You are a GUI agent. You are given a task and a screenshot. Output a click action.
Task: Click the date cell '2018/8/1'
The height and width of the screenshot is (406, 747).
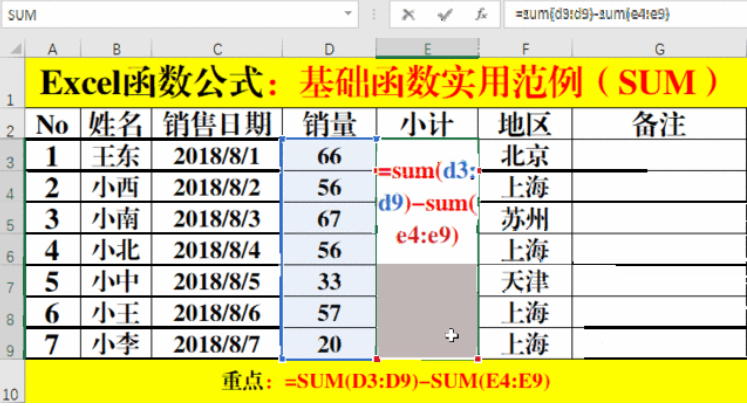[217, 156]
